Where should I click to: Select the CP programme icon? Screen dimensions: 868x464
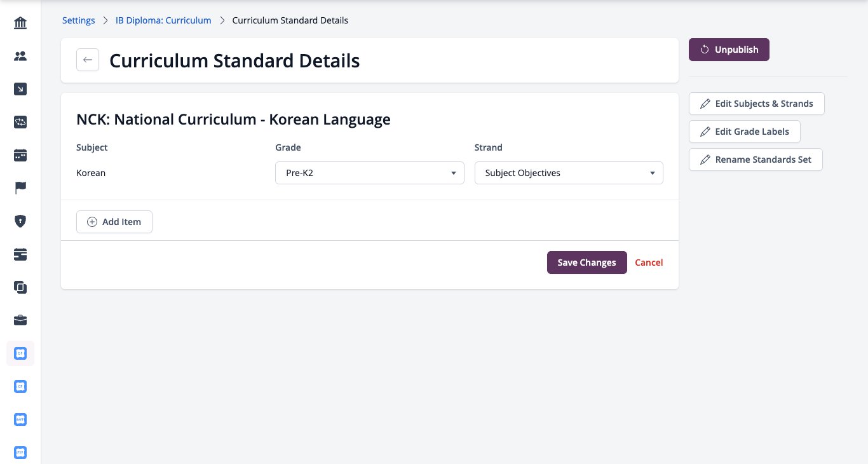(x=20, y=386)
